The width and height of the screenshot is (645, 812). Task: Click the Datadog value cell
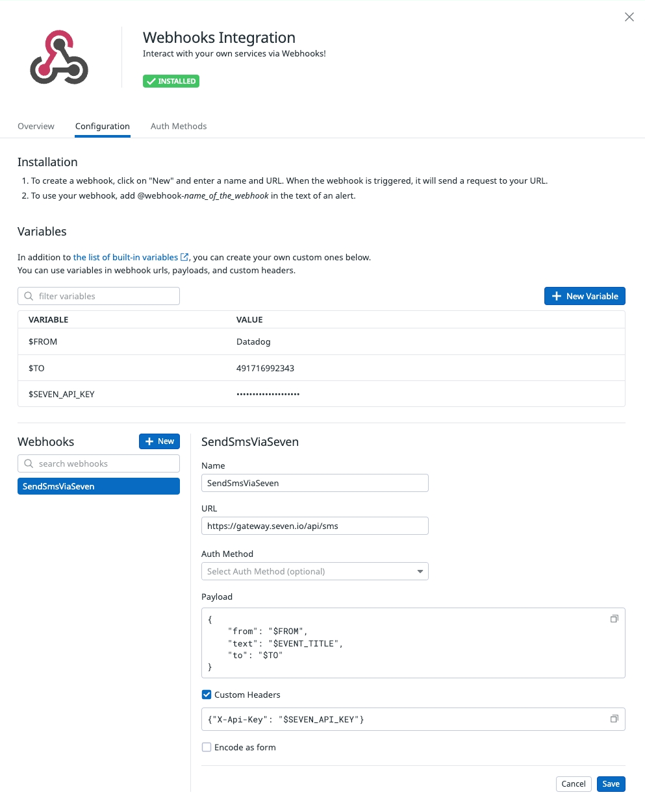point(253,341)
